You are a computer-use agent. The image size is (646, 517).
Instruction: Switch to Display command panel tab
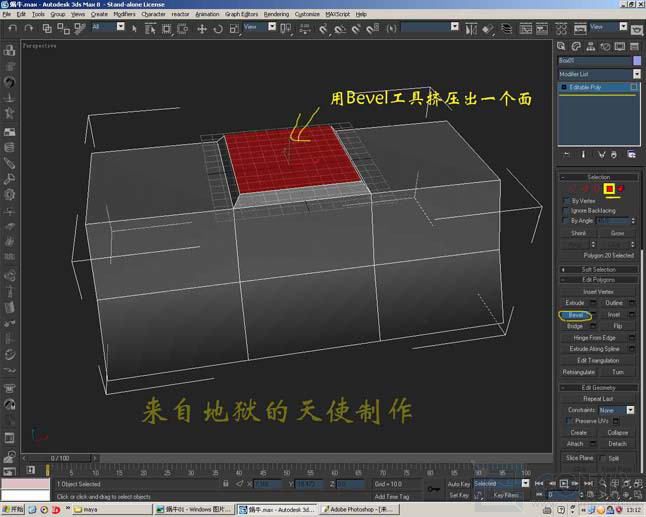pos(620,46)
